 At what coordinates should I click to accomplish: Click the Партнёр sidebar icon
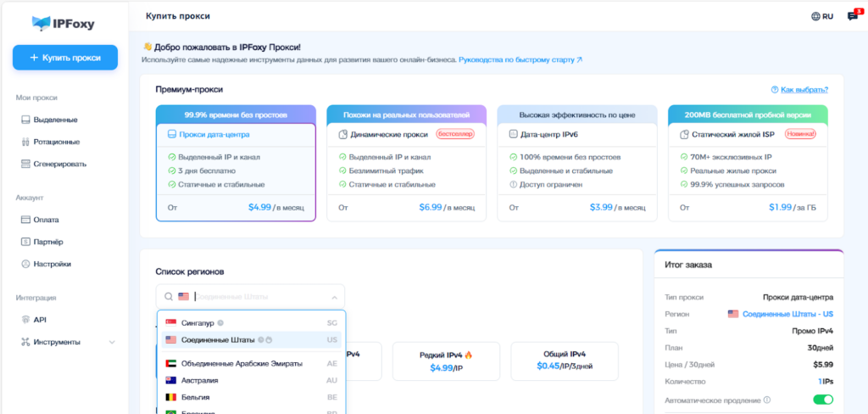[x=25, y=242]
